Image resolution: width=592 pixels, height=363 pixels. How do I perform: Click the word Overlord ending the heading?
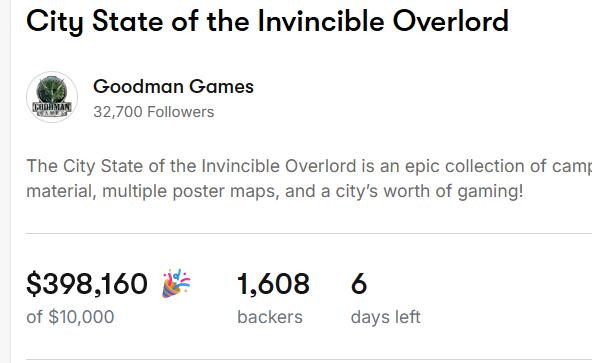click(451, 21)
